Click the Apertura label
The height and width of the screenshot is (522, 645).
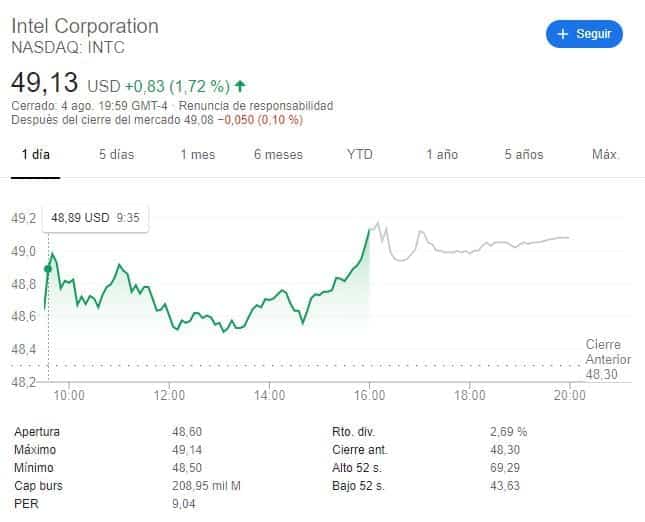37,432
